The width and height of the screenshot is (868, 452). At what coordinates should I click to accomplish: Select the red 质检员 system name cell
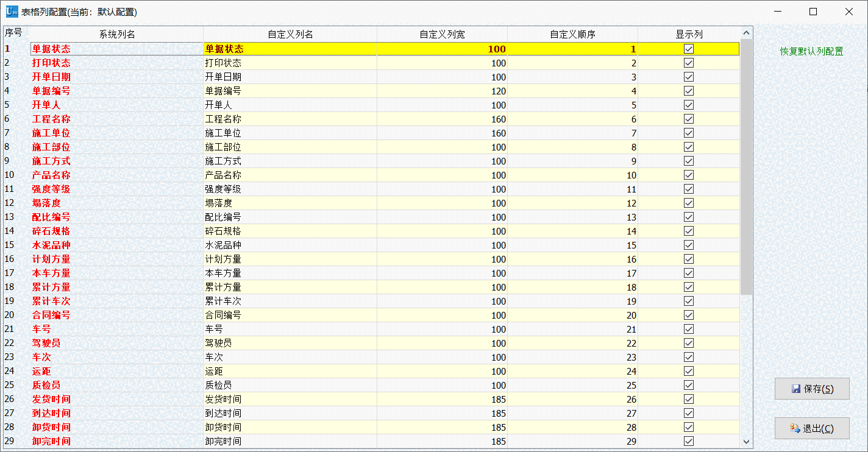[x=117, y=385]
